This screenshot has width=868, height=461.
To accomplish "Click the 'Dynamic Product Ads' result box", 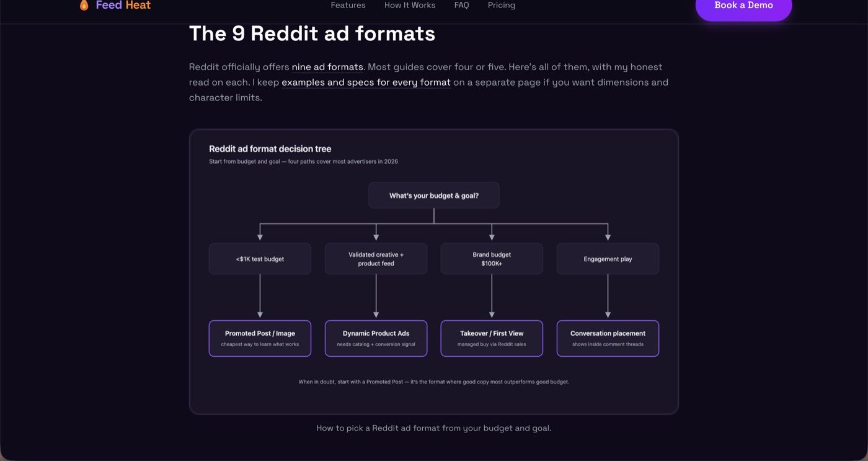I will click(x=376, y=338).
